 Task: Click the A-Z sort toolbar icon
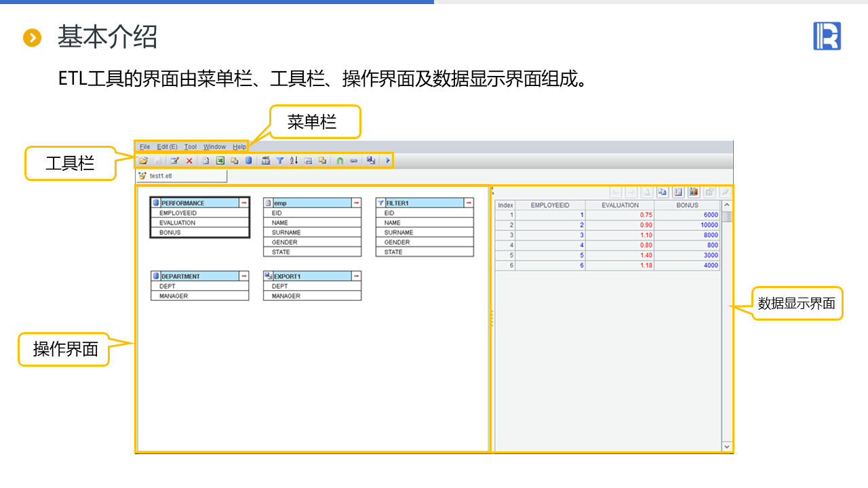point(294,161)
